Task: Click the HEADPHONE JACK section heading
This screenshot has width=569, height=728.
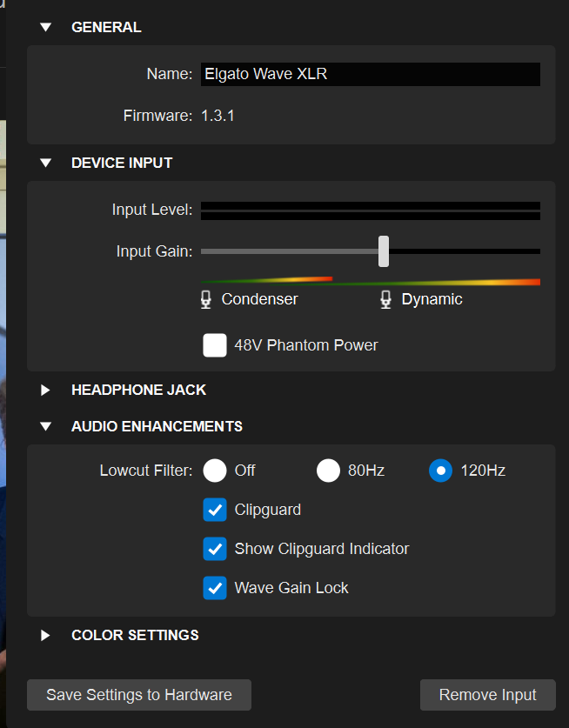Action: click(x=139, y=390)
